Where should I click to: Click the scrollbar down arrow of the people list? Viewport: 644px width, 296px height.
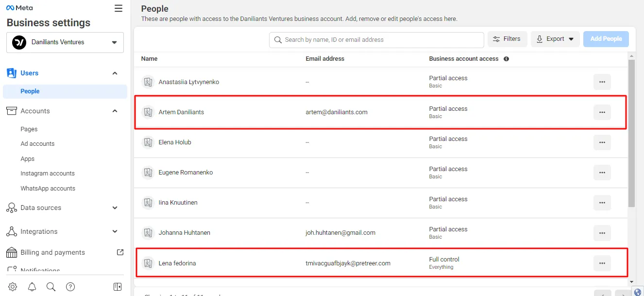click(631, 281)
